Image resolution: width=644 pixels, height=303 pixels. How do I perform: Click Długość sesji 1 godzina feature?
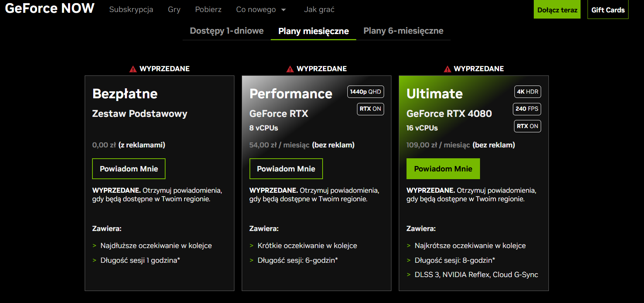pyautogui.click(x=140, y=260)
